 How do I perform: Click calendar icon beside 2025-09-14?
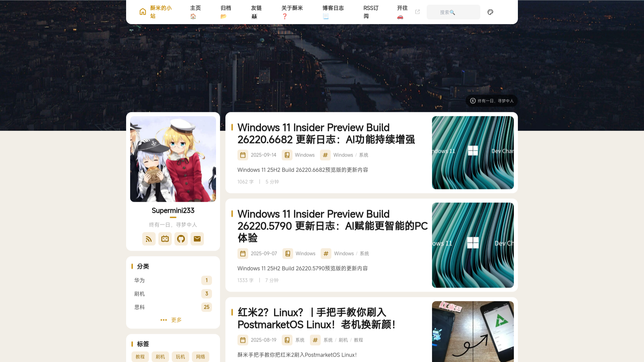pyautogui.click(x=243, y=155)
